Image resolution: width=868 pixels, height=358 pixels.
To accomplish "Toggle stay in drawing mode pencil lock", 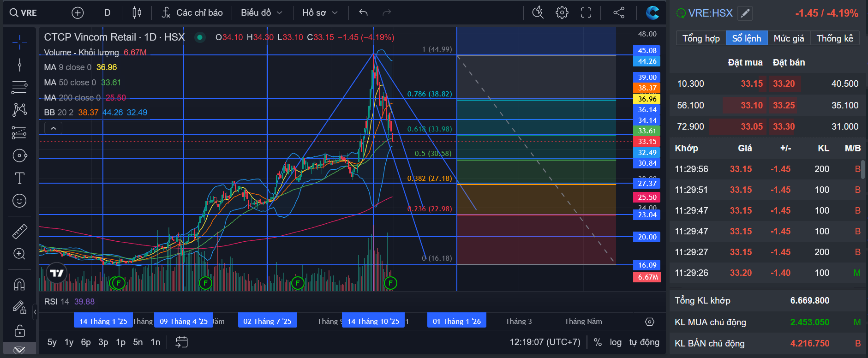I will (19, 307).
